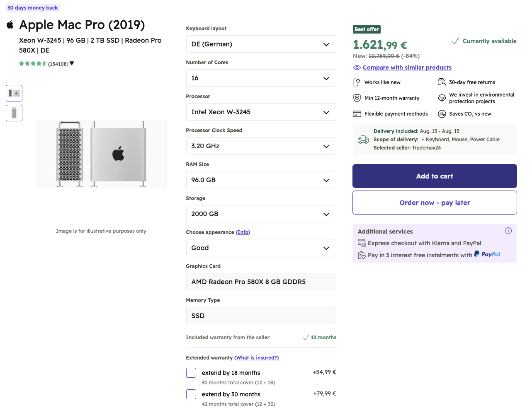
Task: Click the Works like new icon
Action: 357,82
